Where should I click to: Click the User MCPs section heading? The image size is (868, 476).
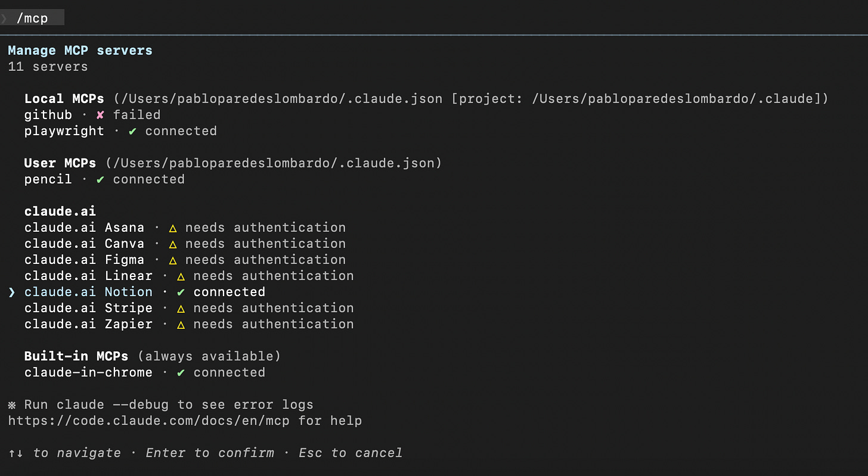tap(60, 163)
